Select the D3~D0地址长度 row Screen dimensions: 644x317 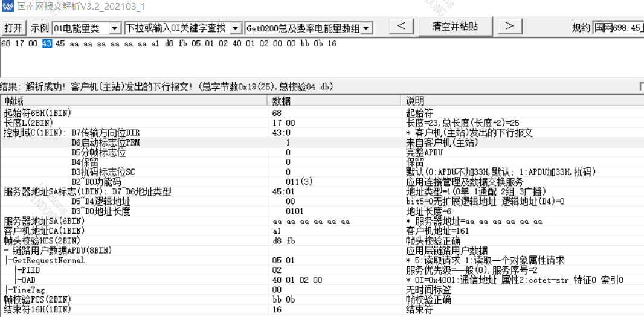322,211
